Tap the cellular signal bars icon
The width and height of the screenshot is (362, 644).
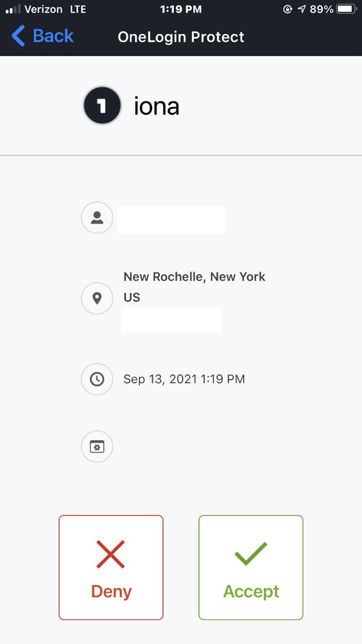point(12,9)
